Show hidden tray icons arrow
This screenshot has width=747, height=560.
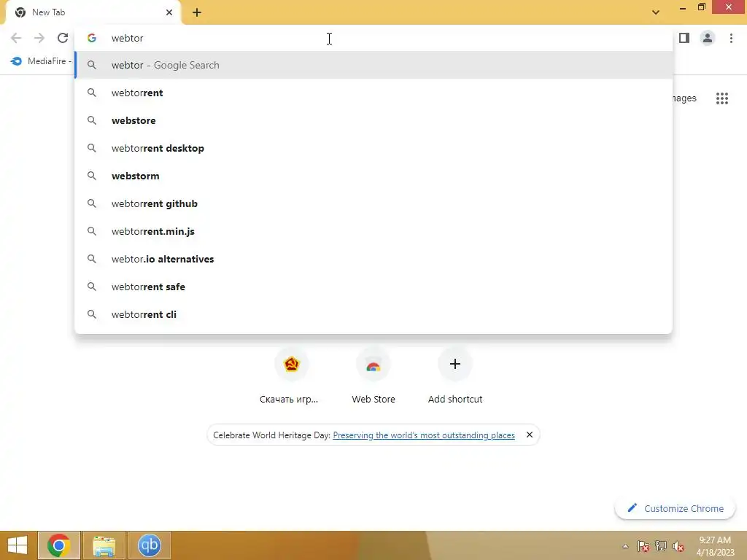click(x=625, y=547)
